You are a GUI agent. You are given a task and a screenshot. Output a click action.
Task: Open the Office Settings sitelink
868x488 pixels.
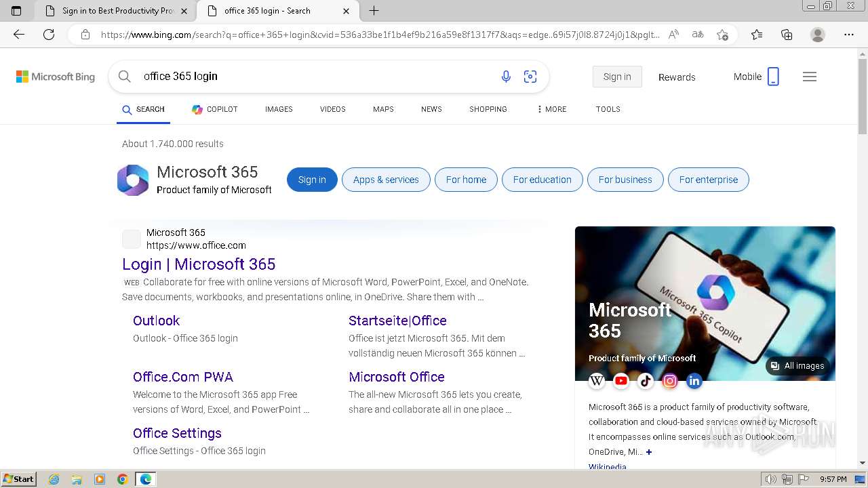click(177, 433)
